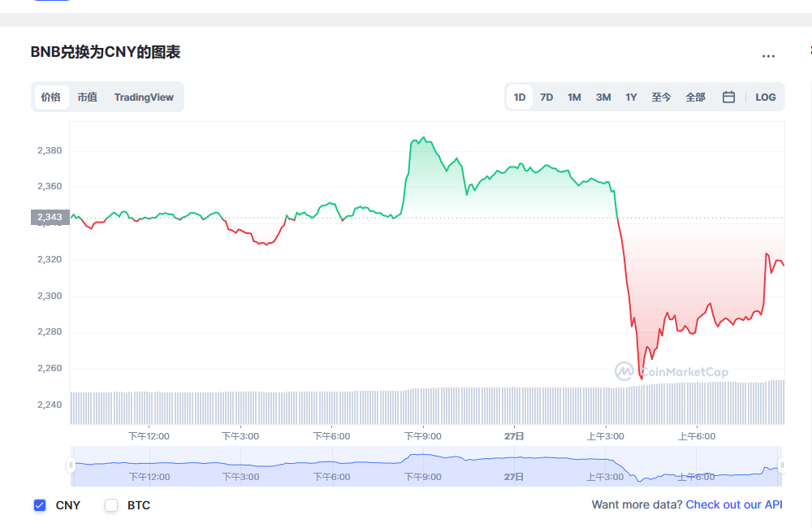Select the 1Y time range

click(x=631, y=97)
